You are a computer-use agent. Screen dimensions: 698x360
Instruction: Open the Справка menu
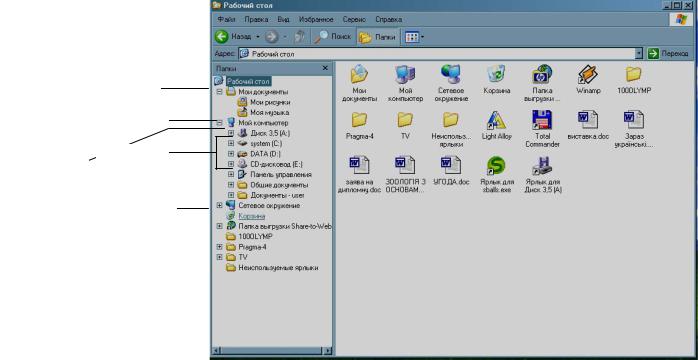click(x=389, y=20)
